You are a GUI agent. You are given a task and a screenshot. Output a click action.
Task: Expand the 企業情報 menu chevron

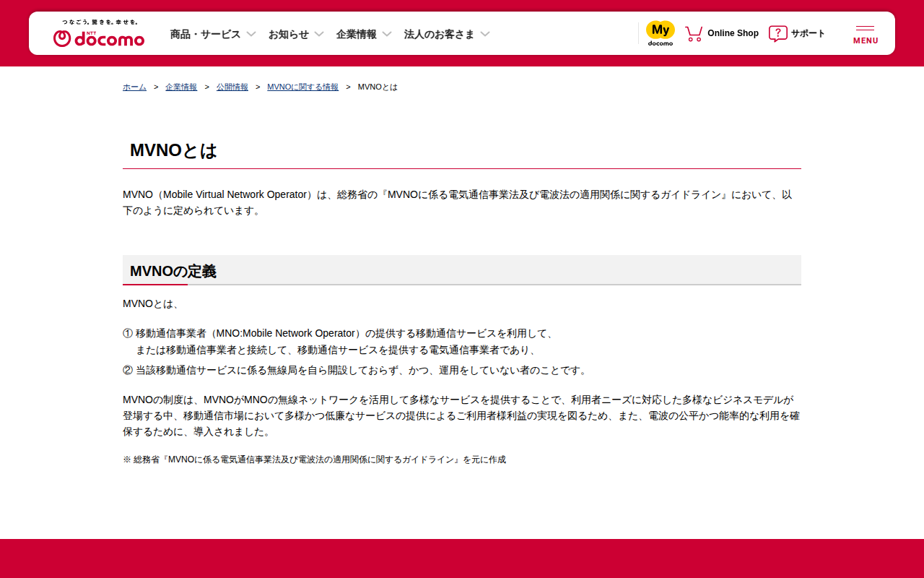[387, 34]
